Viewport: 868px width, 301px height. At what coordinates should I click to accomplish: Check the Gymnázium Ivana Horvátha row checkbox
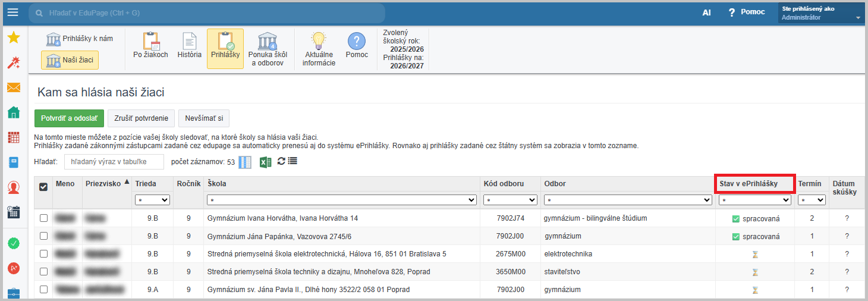[43, 218]
